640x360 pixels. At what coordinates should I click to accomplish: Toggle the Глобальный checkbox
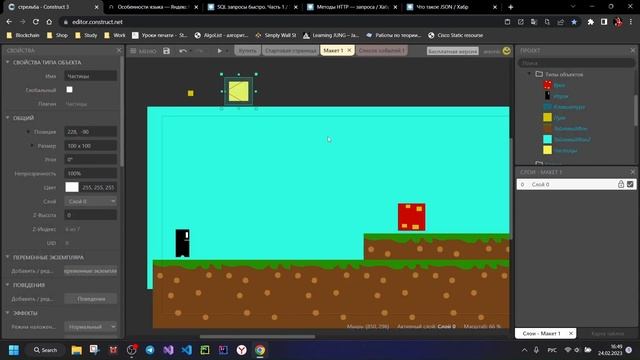coord(69,89)
